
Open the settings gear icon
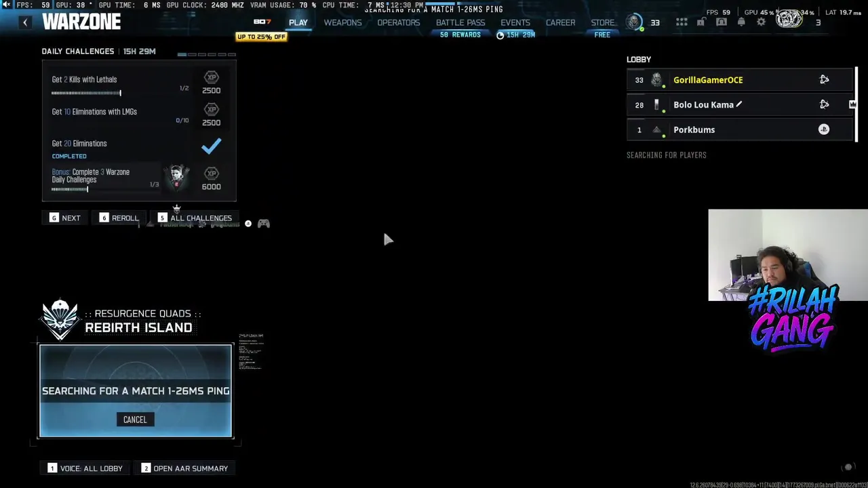[x=761, y=22]
